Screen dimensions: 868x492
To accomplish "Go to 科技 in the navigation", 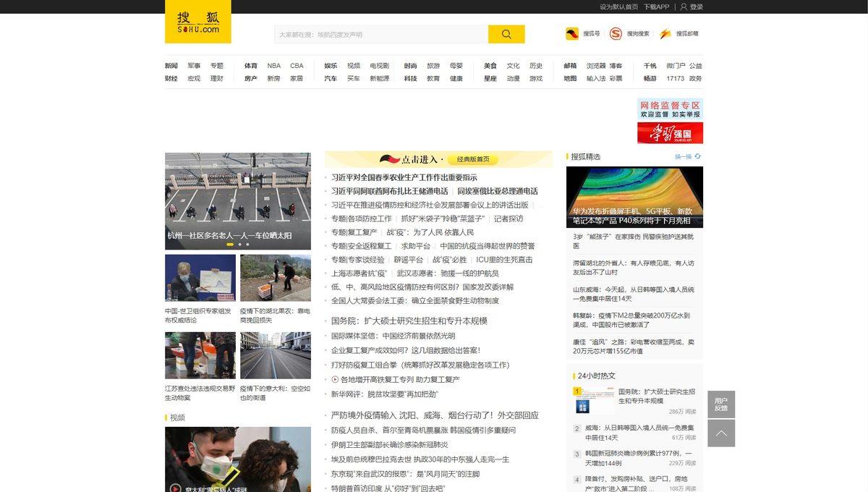I will coord(410,79).
